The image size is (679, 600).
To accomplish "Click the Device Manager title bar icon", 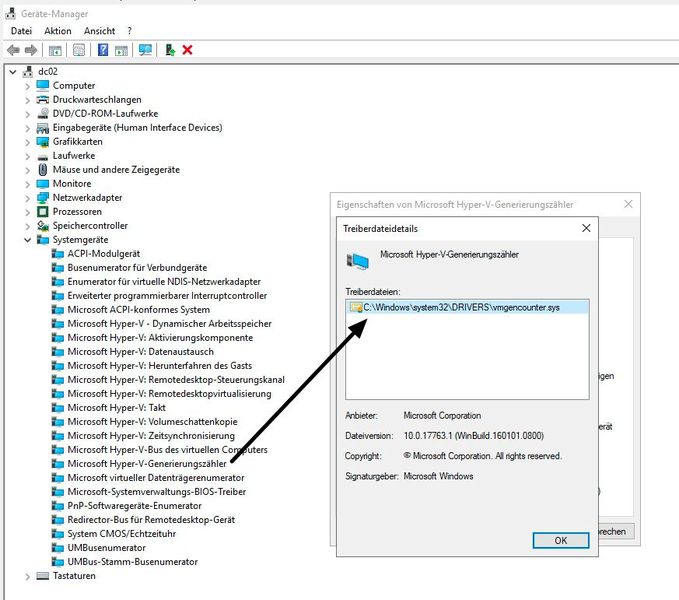I will pos(10,13).
